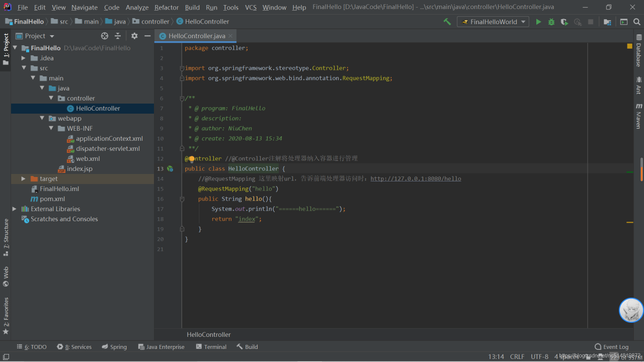Toggle the 1: Project tool window tab

(6, 49)
